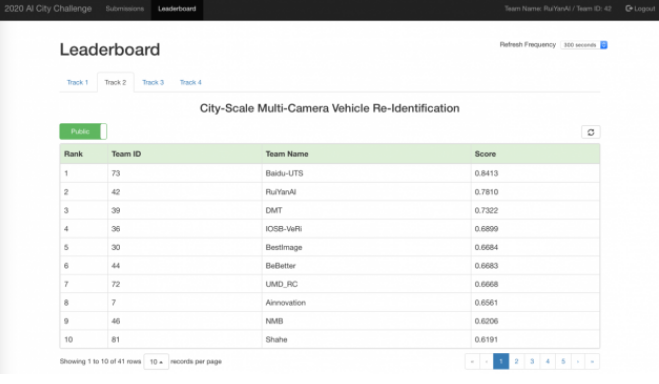Open the Track 4 tab
The width and height of the screenshot is (659, 384).
click(191, 82)
